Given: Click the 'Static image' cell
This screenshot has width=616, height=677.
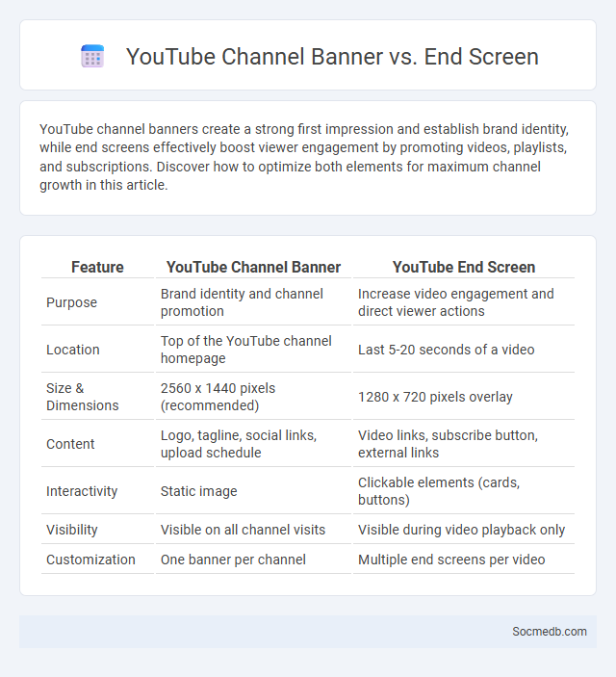Looking at the screenshot, I should click(x=253, y=491).
